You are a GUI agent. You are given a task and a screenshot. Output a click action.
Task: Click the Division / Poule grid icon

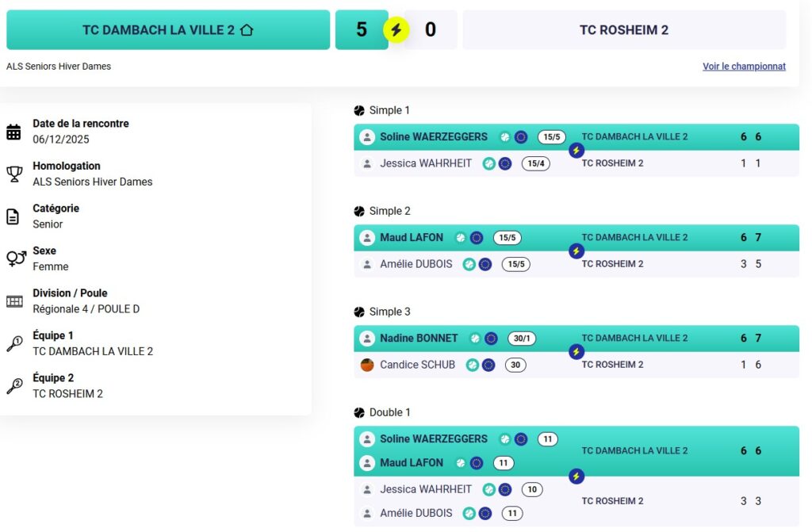(x=14, y=301)
